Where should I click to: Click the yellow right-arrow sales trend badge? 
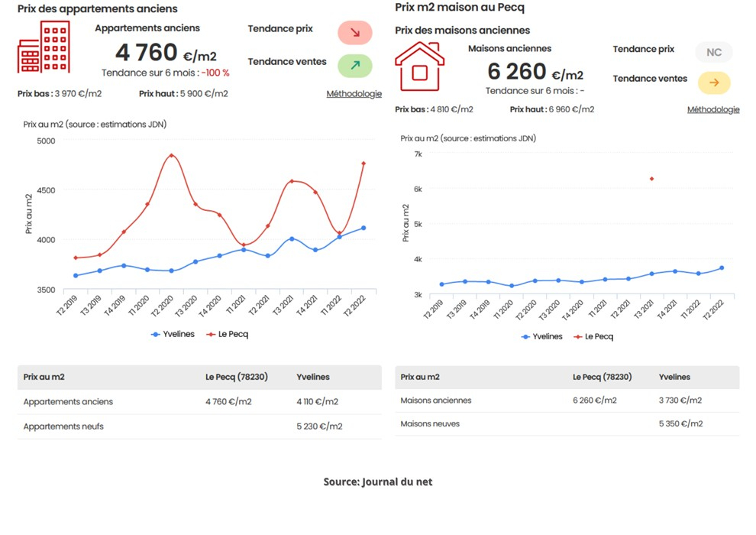pyautogui.click(x=713, y=83)
